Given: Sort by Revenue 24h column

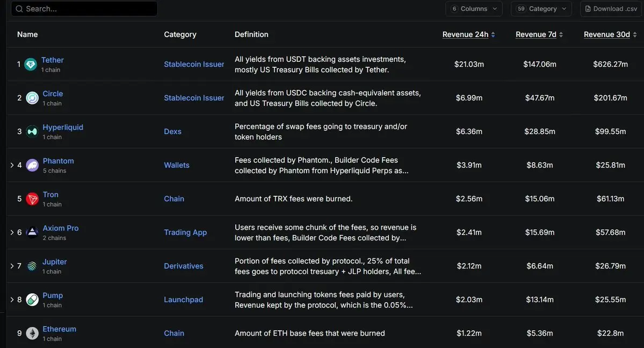Looking at the screenshot, I should [468, 34].
